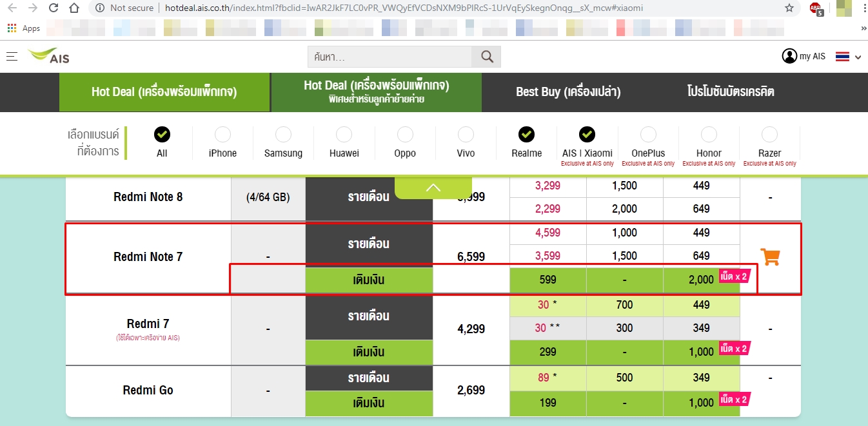Click the 199 prepaid price for Redmi Go
The width and height of the screenshot is (868, 426).
point(548,403)
